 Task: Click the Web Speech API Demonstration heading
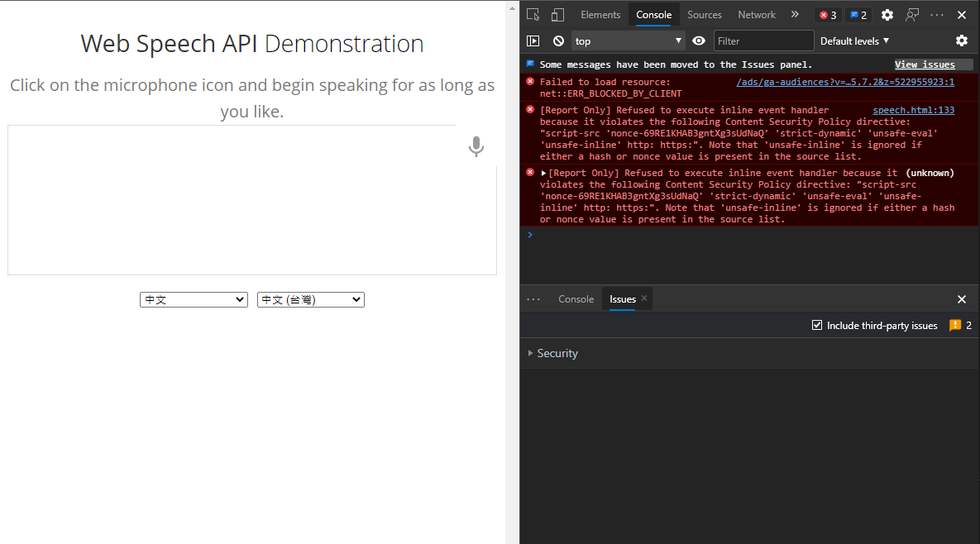(x=252, y=43)
